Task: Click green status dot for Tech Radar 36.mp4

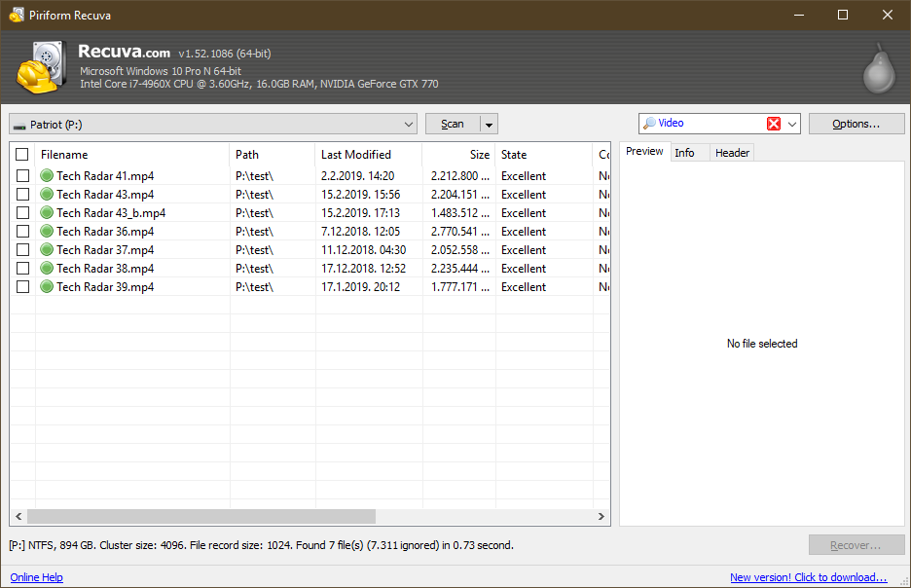Action: click(47, 232)
